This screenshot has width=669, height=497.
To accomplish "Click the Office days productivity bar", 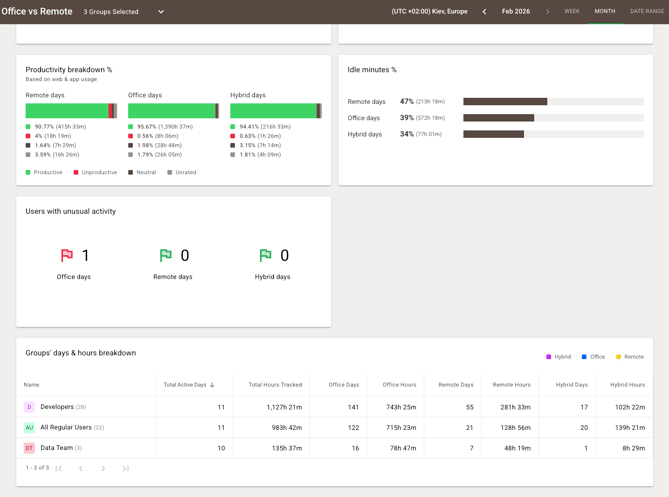I will point(173,111).
